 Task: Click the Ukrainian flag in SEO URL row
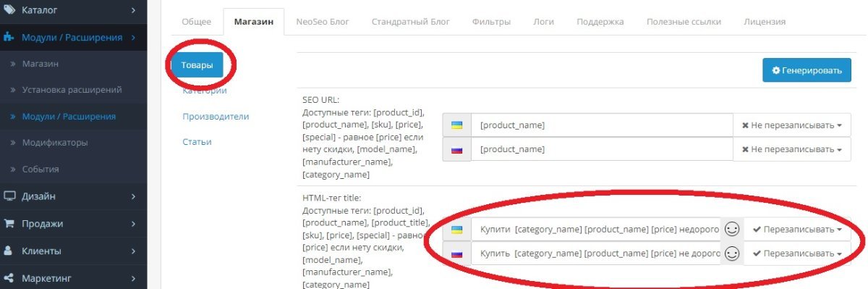click(x=456, y=125)
